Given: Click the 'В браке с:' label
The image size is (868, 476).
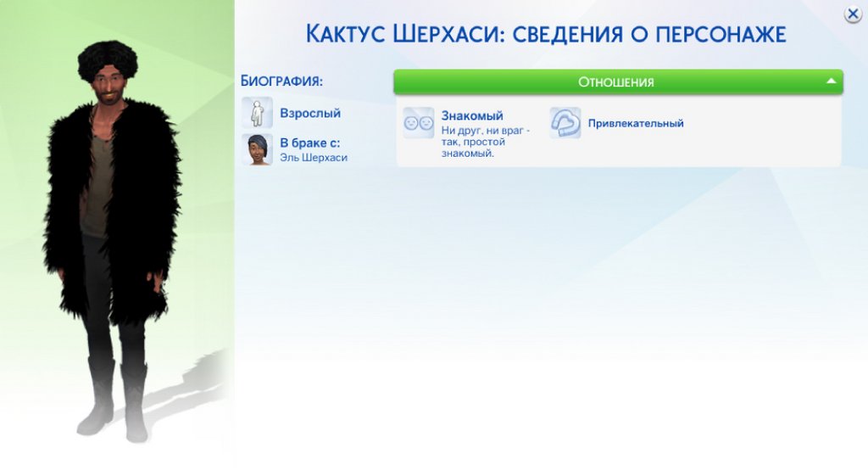Looking at the screenshot, I should (x=309, y=143).
